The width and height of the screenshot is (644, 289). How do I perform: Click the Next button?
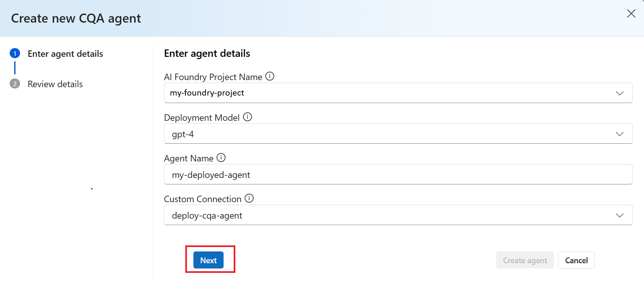208,260
